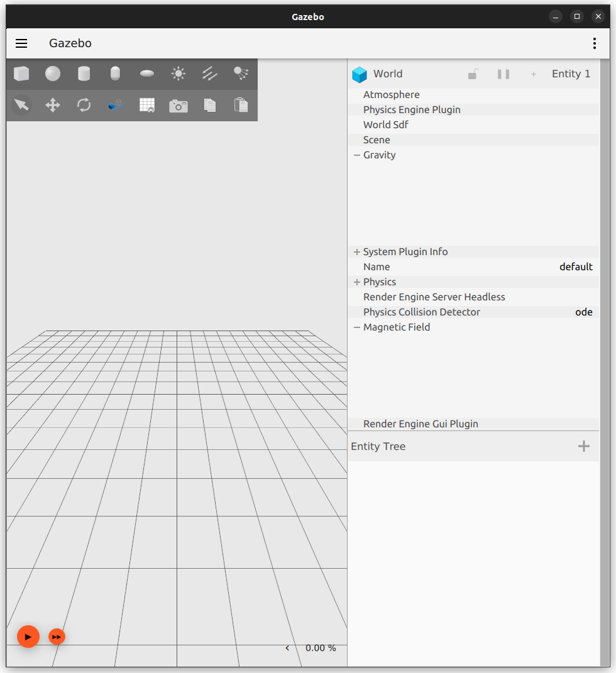Screen dimensions: 616x673
Task: Select the World Sdf row
Action: tap(473, 125)
